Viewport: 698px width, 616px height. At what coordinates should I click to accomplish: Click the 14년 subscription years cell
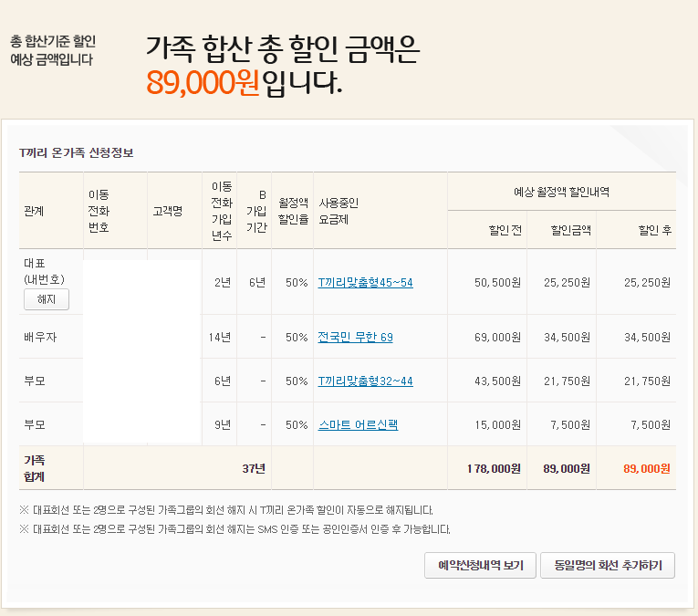tap(219, 338)
